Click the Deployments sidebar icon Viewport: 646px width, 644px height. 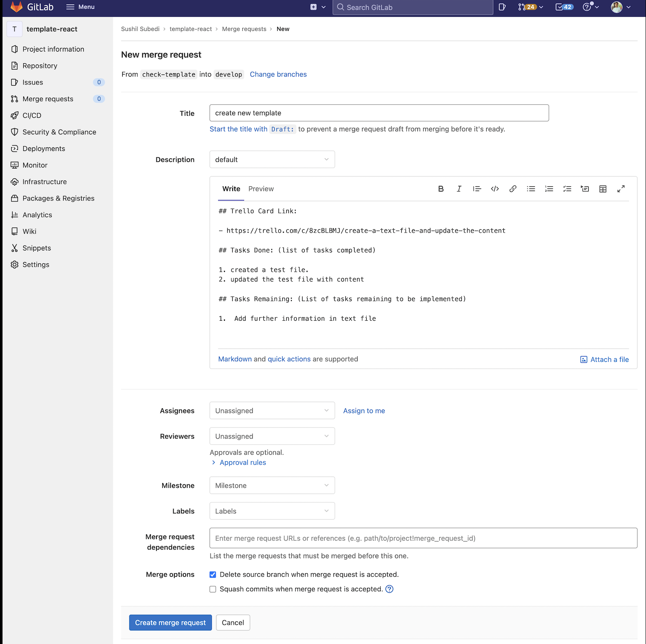[x=15, y=149]
